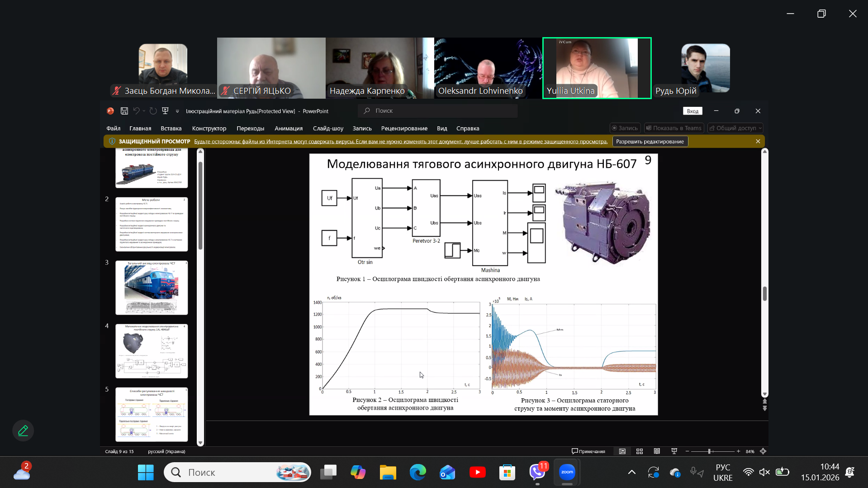Show hidden system tray icons chevron
The width and height of the screenshot is (868, 488).
pos(632,472)
